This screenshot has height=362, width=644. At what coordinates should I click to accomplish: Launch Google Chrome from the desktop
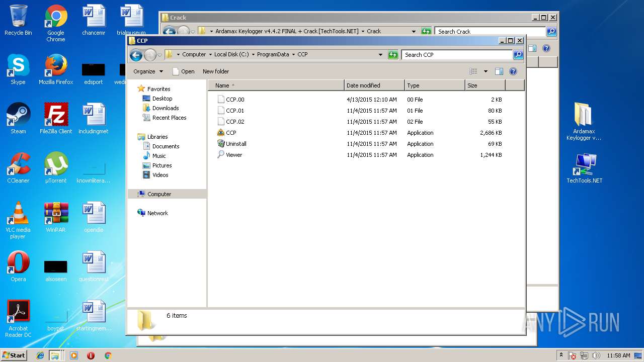56,23
